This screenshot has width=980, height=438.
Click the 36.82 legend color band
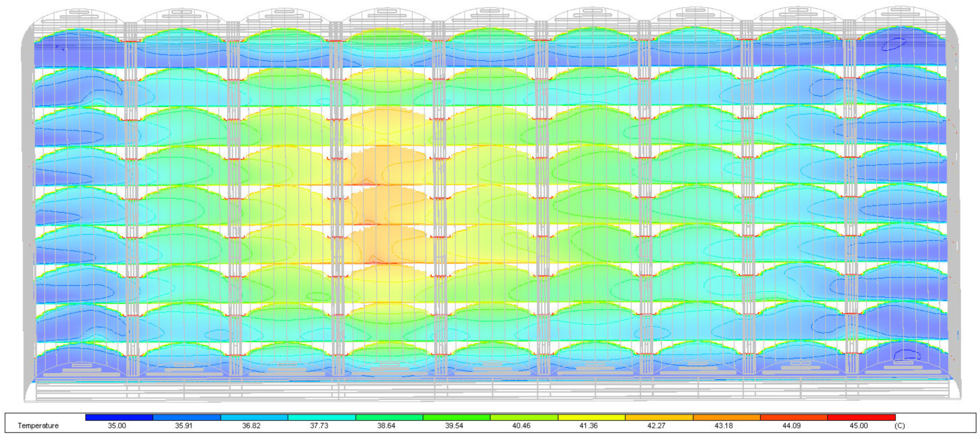pyautogui.click(x=254, y=417)
